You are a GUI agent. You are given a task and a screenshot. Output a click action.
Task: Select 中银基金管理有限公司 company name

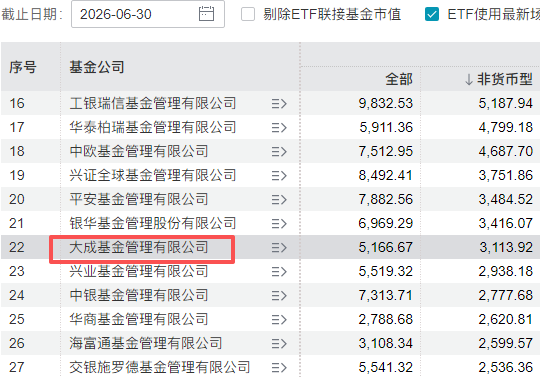[139, 295]
